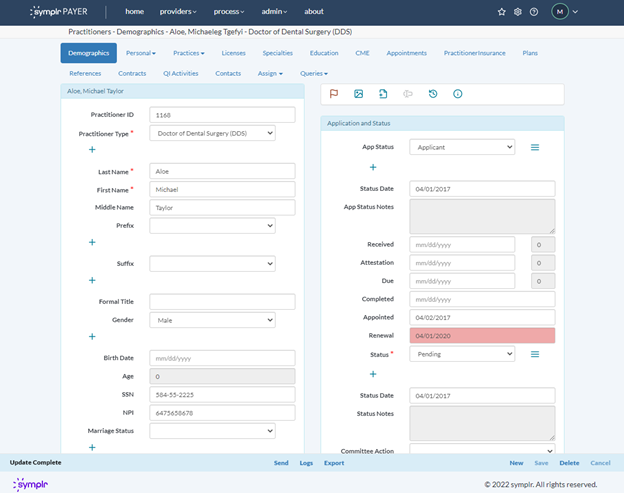Click the Formal Title field

click(x=222, y=302)
